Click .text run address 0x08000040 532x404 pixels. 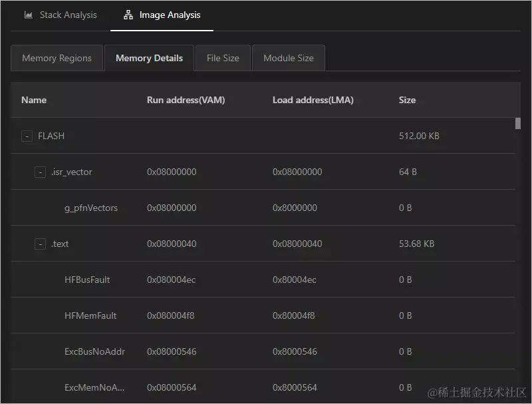coord(172,244)
